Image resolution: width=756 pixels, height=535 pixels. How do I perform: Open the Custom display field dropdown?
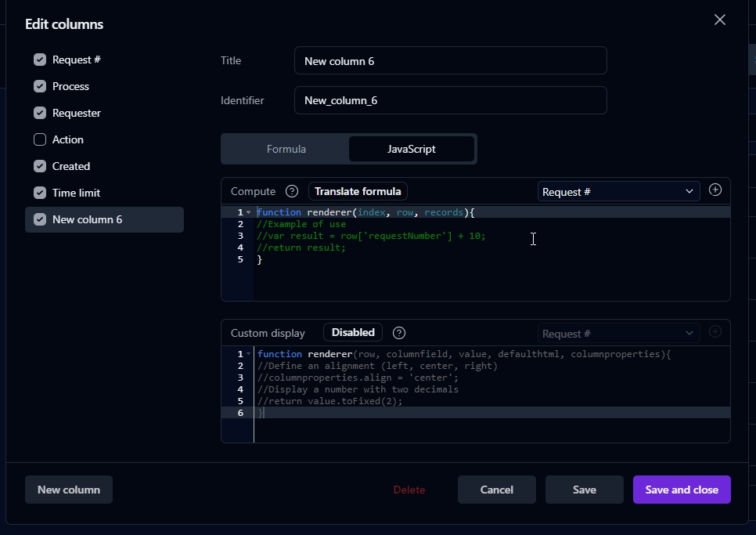click(617, 334)
